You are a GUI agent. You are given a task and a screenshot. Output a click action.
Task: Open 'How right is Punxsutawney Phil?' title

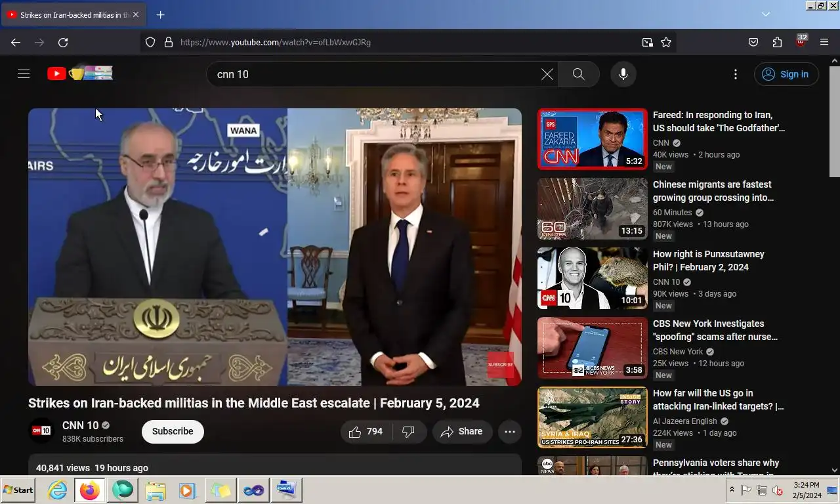click(709, 261)
